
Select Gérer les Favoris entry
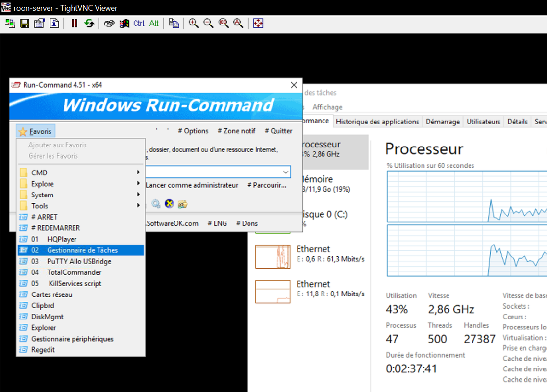(x=53, y=156)
